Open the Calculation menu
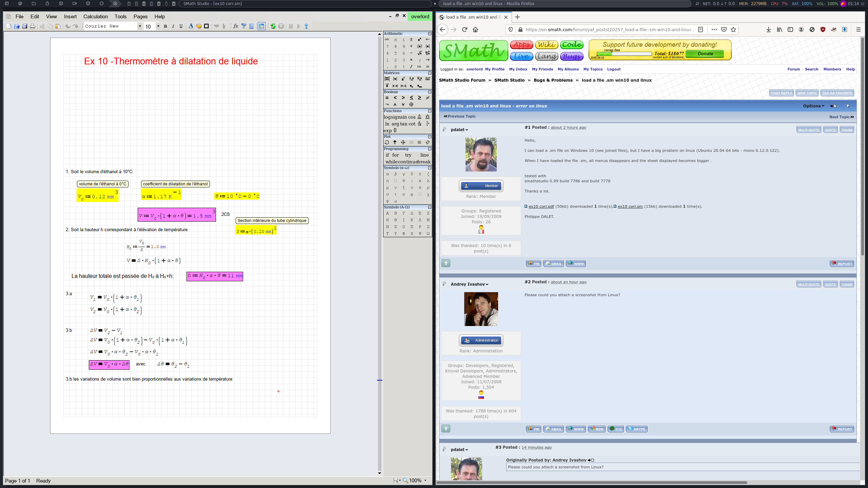 [x=95, y=16]
